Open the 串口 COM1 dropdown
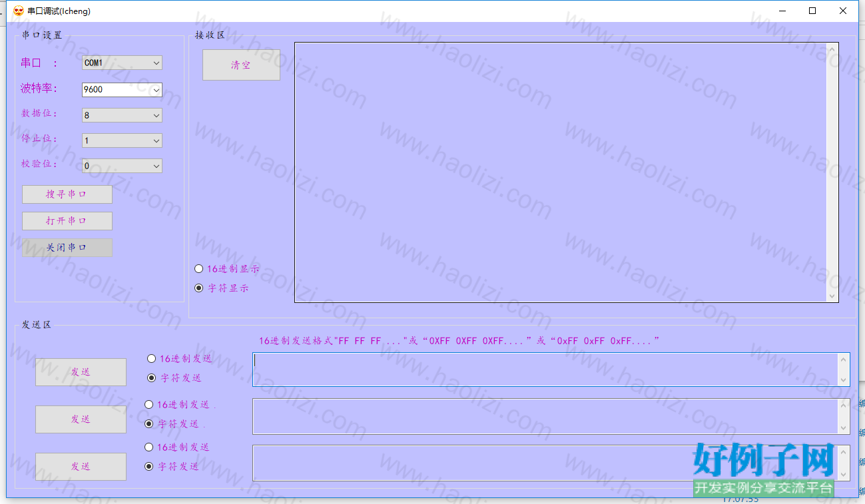 tap(122, 63)
